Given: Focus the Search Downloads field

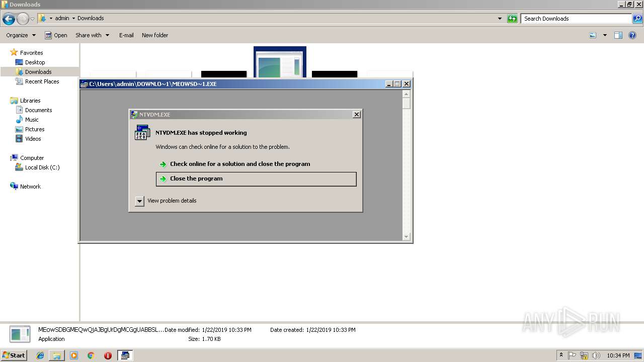Looking at the screenshot, I should (x=577, y=19).
